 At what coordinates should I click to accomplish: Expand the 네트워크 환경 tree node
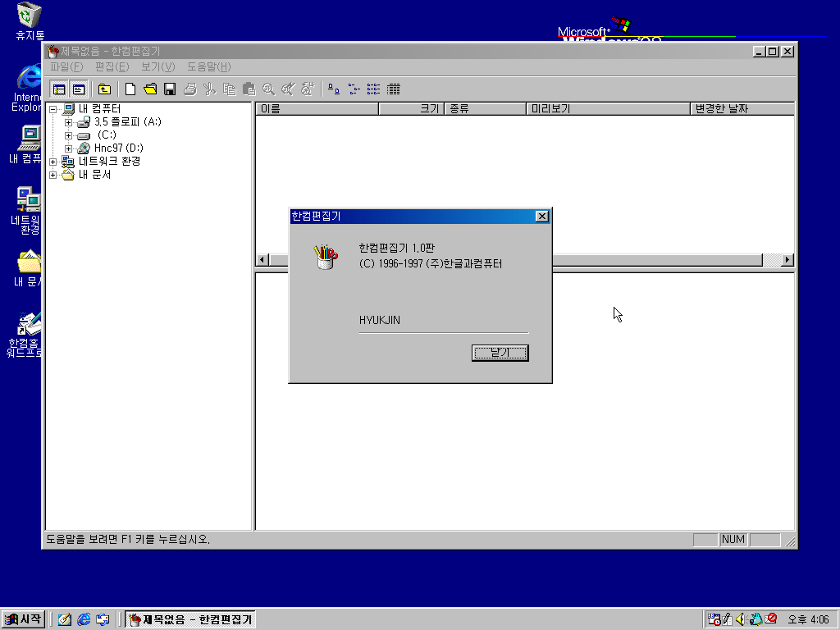[x=52, y=162]
